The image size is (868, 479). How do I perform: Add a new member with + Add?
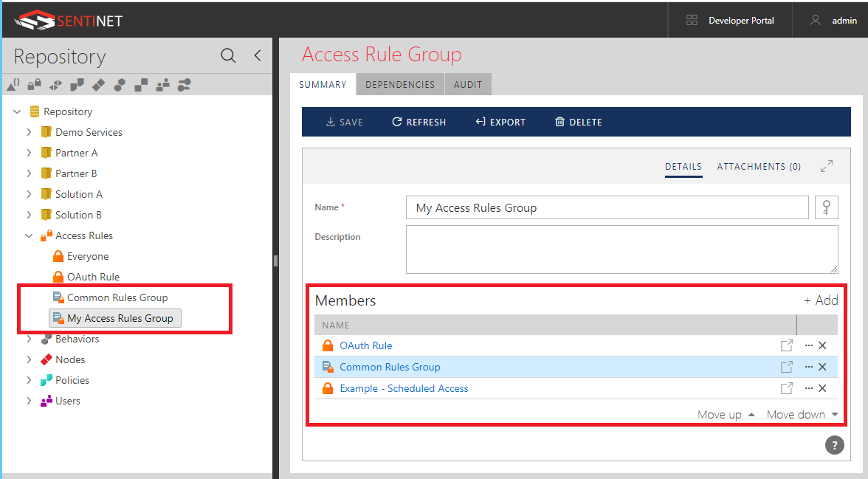(821, 300)
